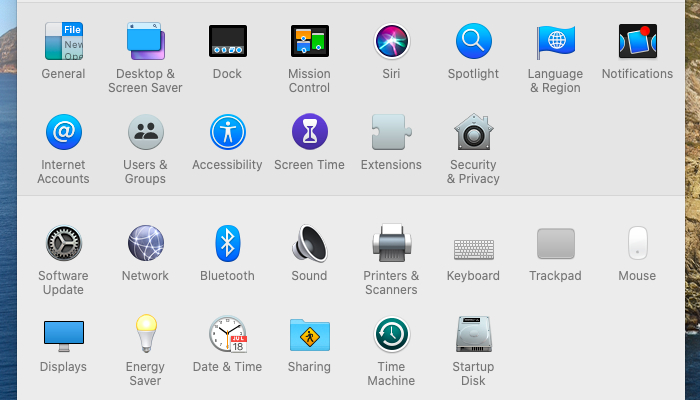The height and width of the screenshot is (400, 700).
Task: Open Users & Groups preferences
Action: (146, 132)
